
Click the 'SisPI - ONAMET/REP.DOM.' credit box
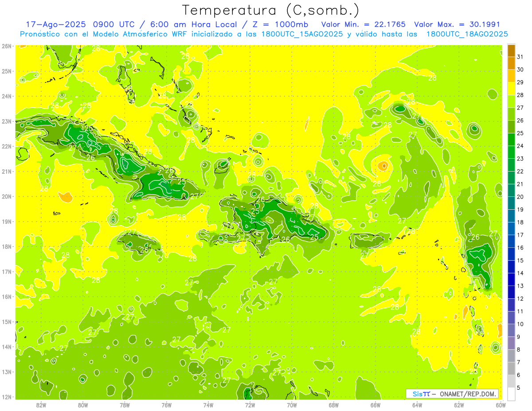[x=452, y=394]
